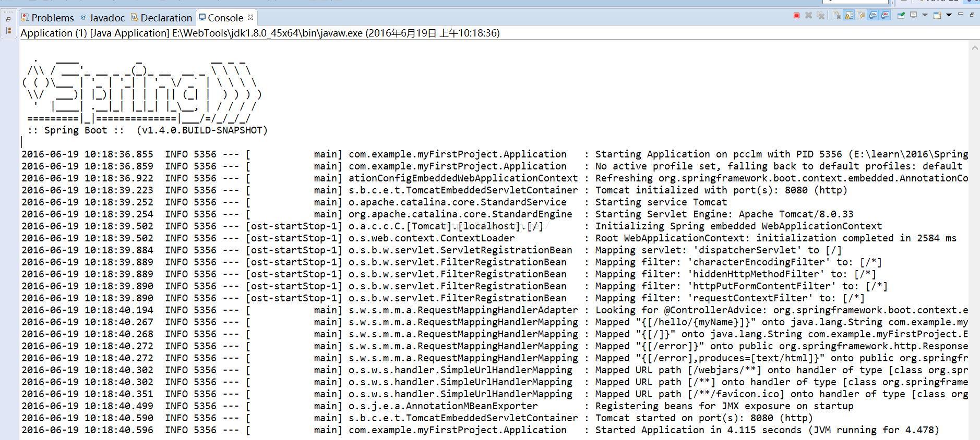Click logger 'o.s.b.w.servlet.ServletRegistrationBean'
980x440 pixels.
pos(460,250)
